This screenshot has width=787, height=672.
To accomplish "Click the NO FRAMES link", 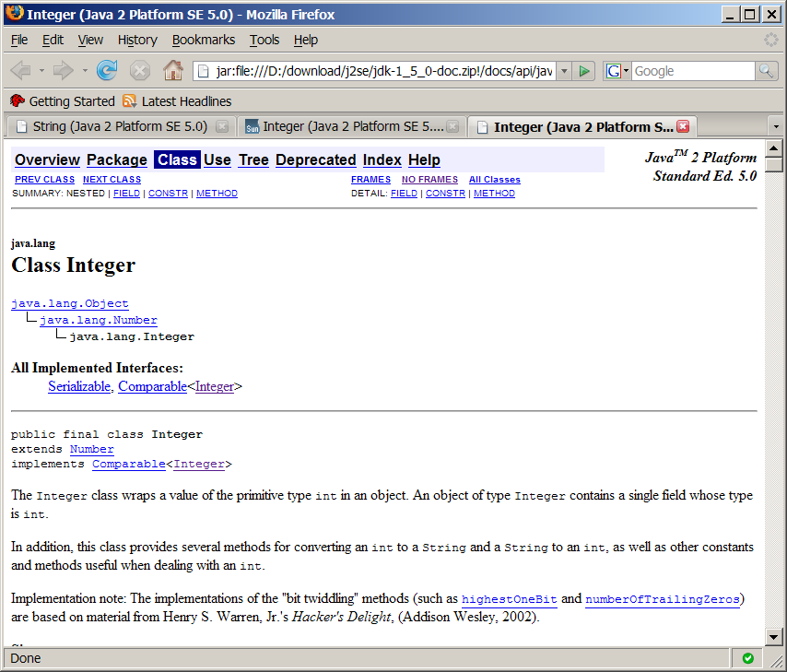I will pyautogui.click(x=429, y=180).
